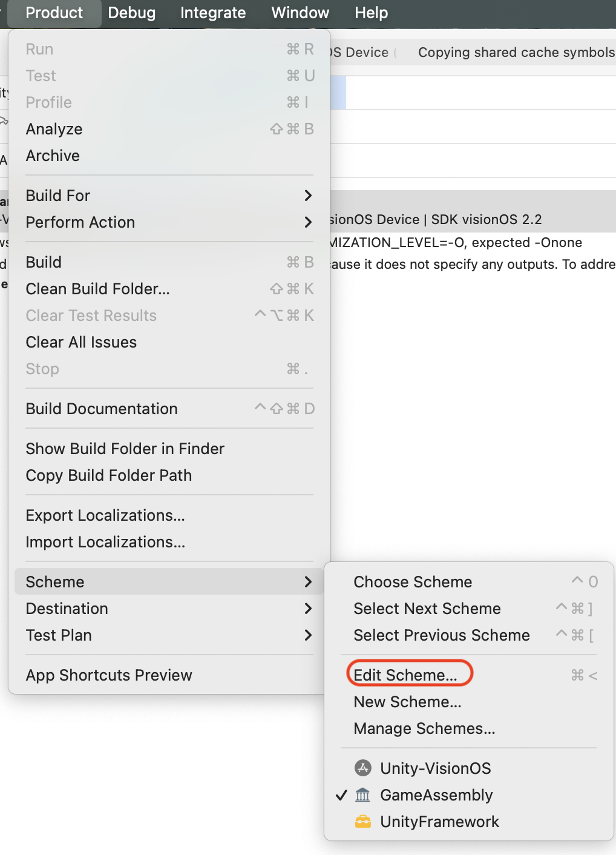The height and width of the screenshot is (855, 616).
Task: Expand the Build For submenu
Action: pos(58,195)
